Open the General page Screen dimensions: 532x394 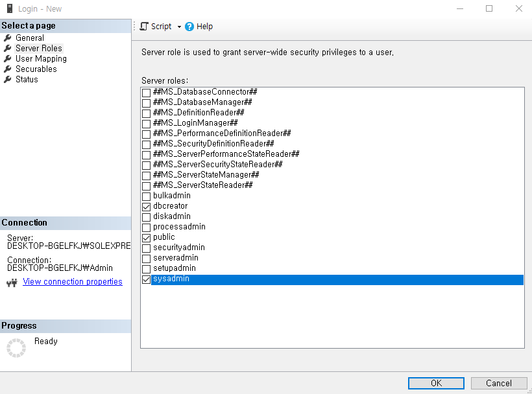[30, 38]
